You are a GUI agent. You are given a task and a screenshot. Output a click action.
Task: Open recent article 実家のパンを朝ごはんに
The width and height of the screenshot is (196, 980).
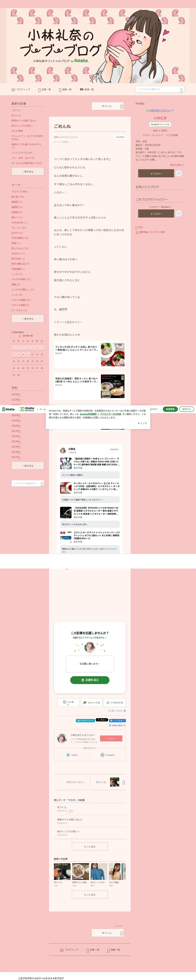click(x=24, y=121)
